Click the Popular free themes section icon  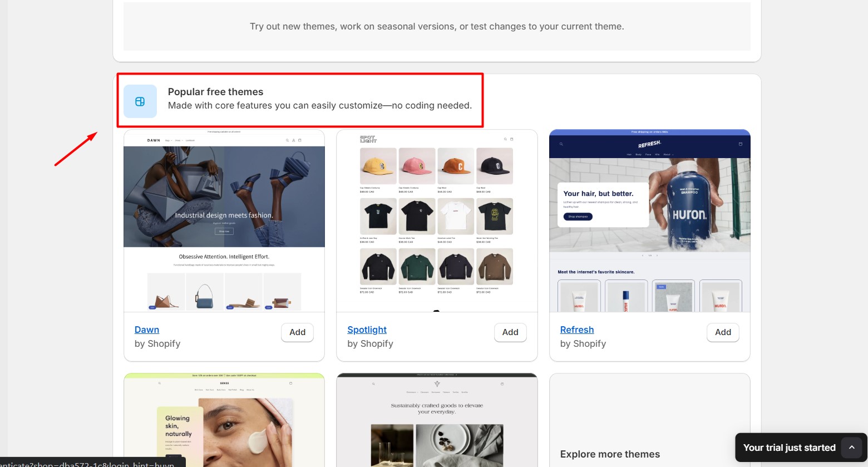(x=140, y=101)
